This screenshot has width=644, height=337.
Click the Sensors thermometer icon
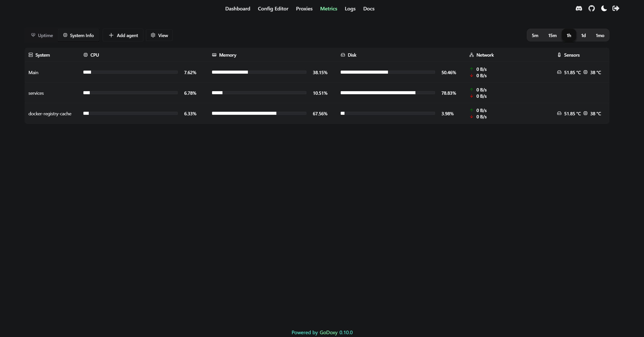559,55
